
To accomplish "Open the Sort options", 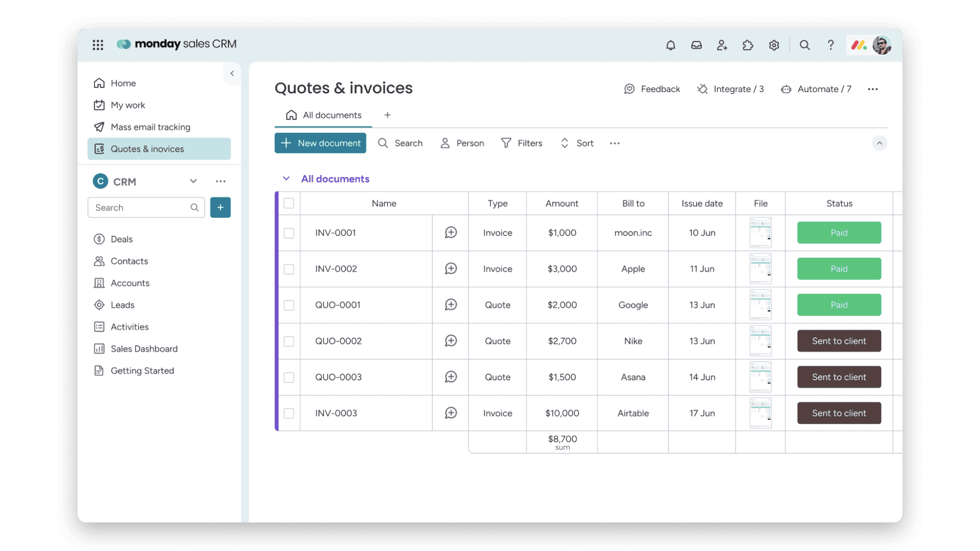I will tap(577, 143).
